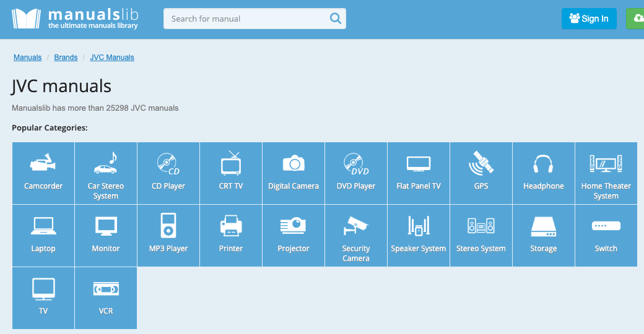Open the GPS satellite category
This screenshot has height=334, width=644.
[x=481, y=173]
